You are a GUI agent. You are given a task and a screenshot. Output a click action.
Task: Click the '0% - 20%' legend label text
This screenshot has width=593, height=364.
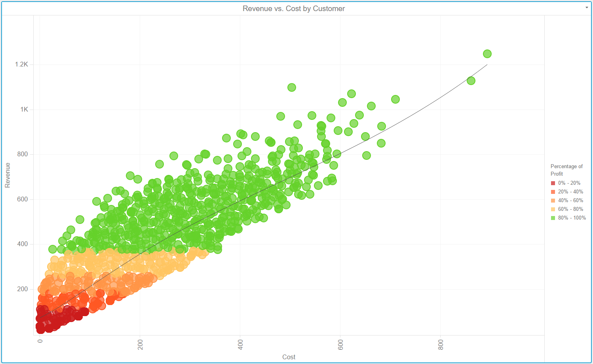tap(569, 183)
